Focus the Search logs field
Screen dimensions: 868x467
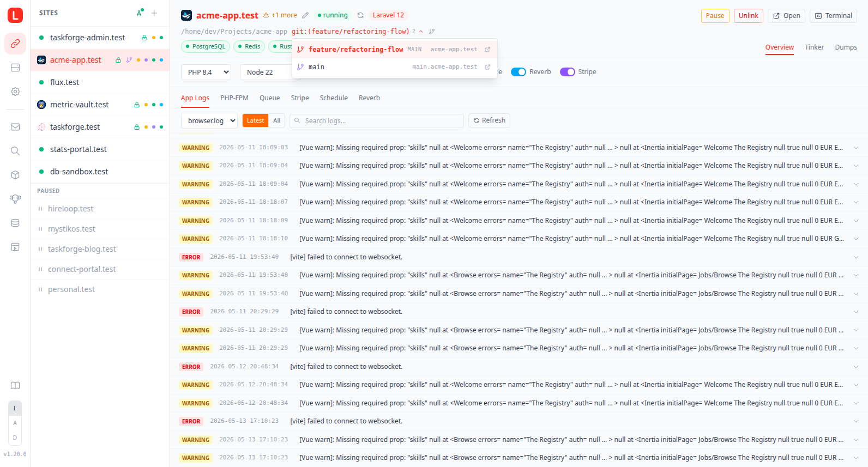click(x=377, y=120)
